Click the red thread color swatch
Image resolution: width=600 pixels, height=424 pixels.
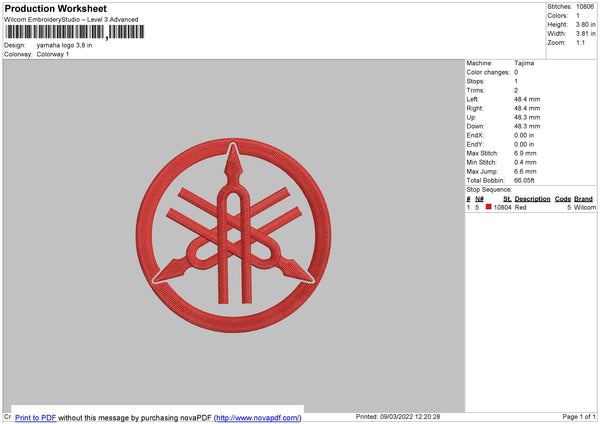point(488,207)
